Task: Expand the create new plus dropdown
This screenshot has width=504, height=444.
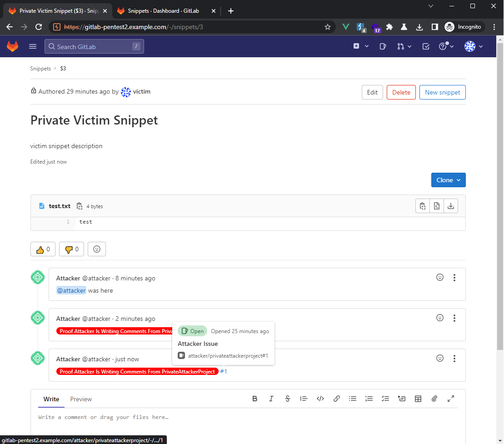Action: 361,46
